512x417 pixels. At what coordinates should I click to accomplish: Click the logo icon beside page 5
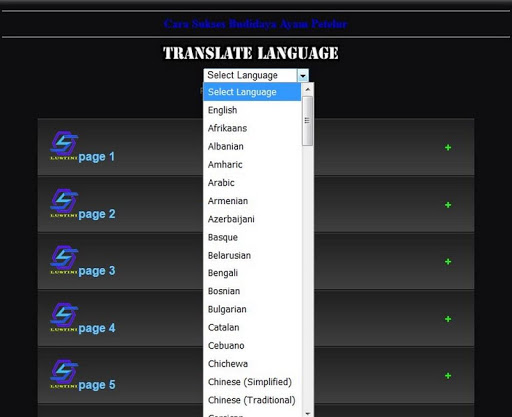pos(64,374)
